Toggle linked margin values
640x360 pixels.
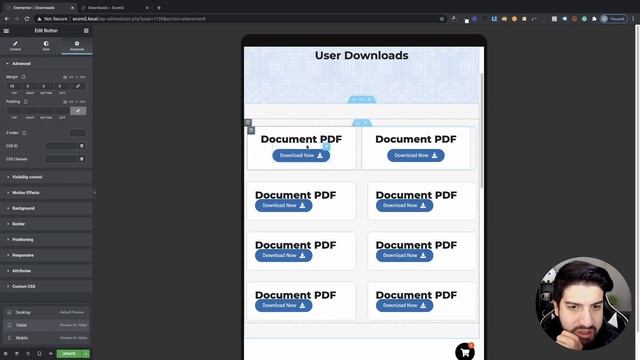click(78, 86)
